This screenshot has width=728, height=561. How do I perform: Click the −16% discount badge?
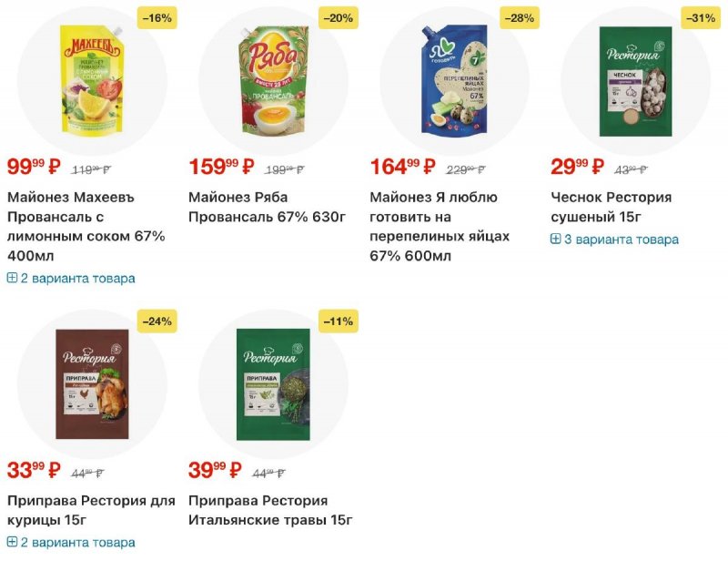point(157,17)
